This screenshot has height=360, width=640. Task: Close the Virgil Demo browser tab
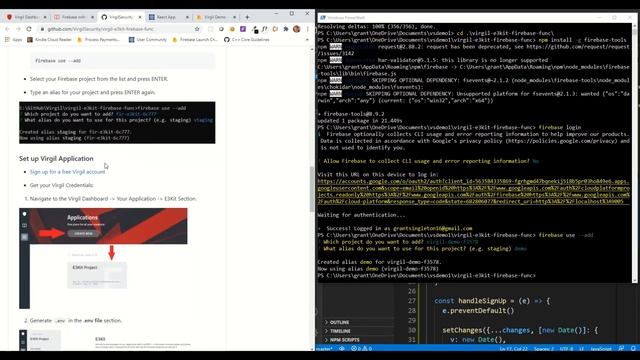pos(234,17)
